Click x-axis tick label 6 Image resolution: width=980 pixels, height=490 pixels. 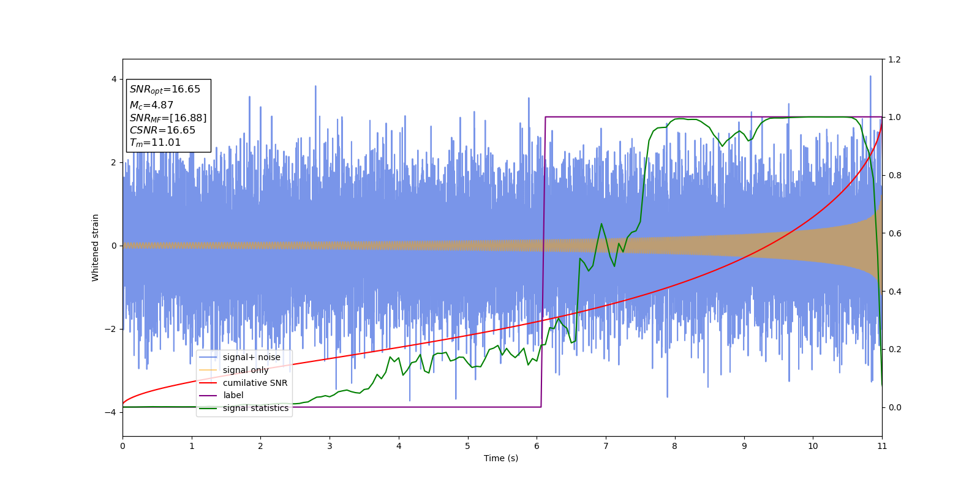[537, 446]
